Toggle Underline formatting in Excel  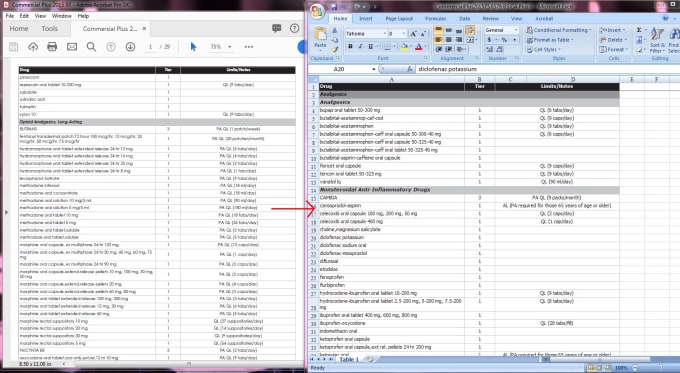370,46
